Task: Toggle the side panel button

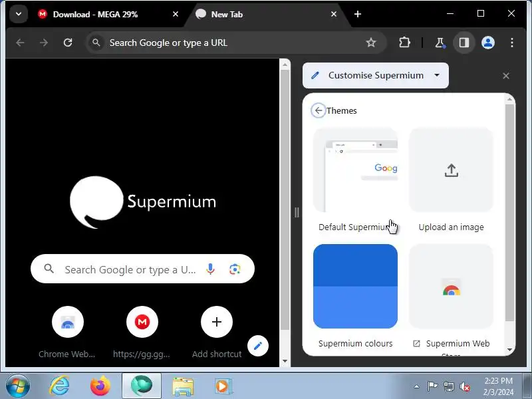Action: (464, 43)
